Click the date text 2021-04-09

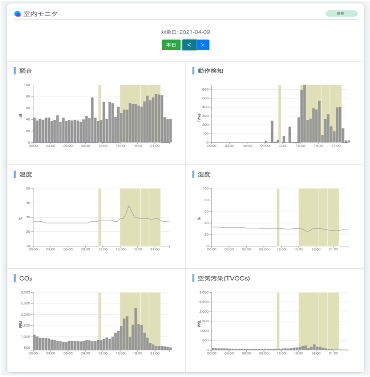click(195, 32)
